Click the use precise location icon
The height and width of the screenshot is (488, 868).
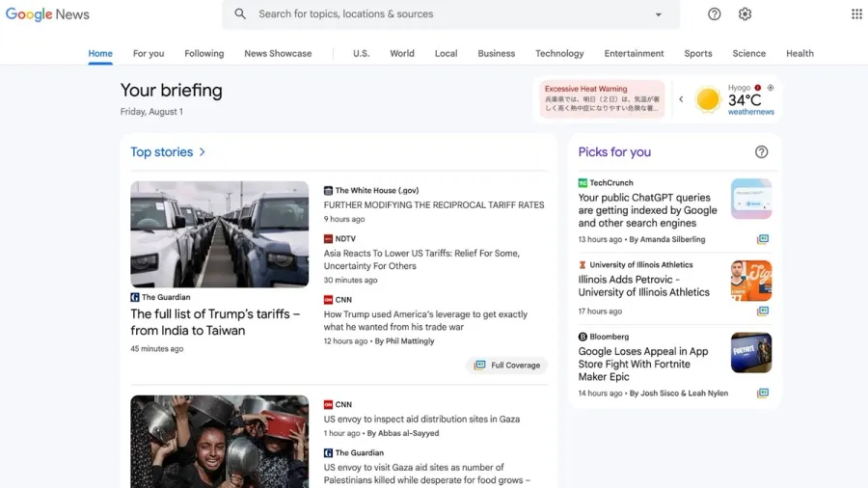(770, 88)
